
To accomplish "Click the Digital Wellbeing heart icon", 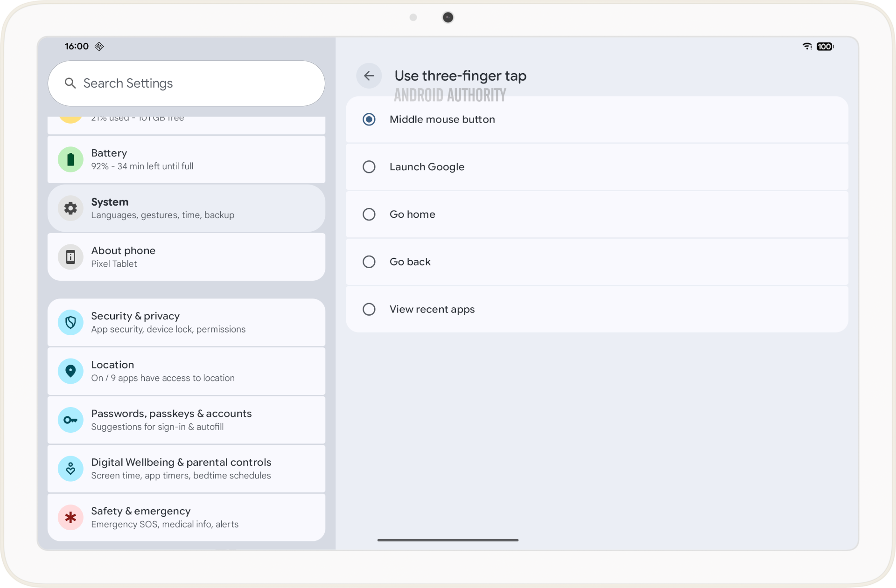I will [70, 469].
